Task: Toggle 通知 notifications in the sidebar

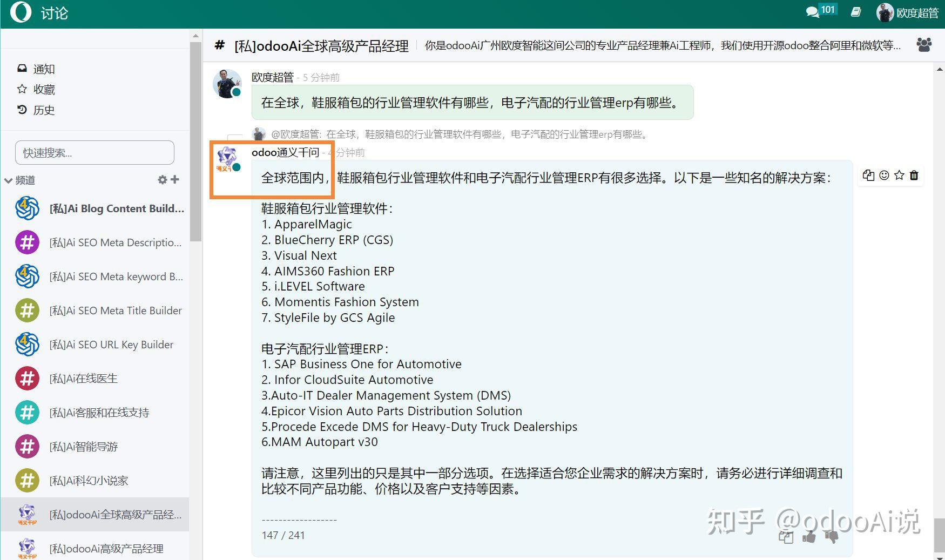Action: point(43,68)
